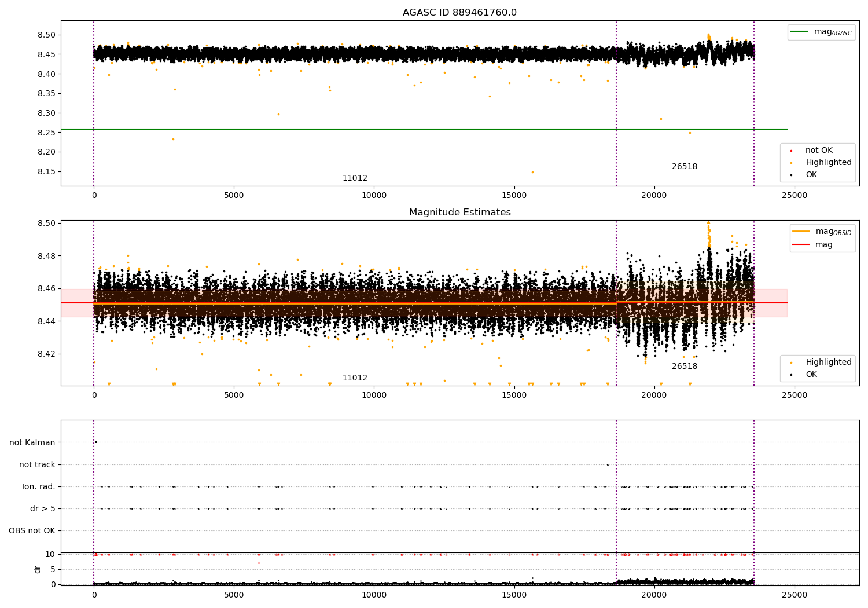This screenshot has width=868, height=608.
Task: Select the orange mag OBSID legend line
Action: 801,232
